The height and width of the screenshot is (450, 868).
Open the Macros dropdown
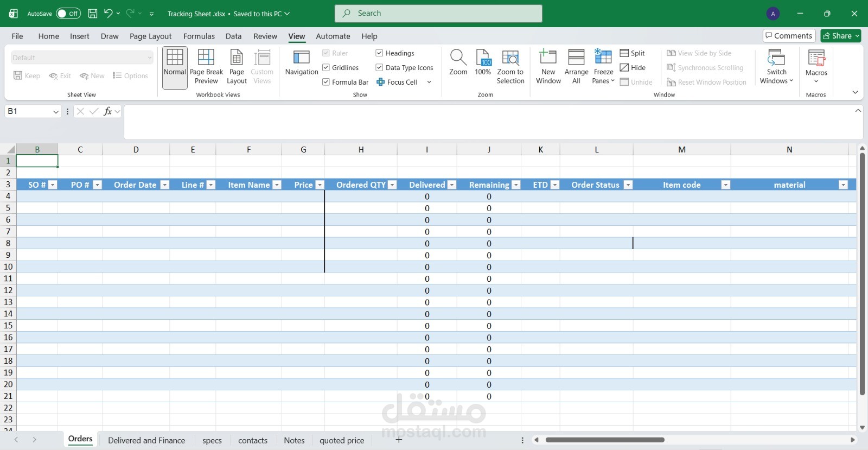pos(816,68)
